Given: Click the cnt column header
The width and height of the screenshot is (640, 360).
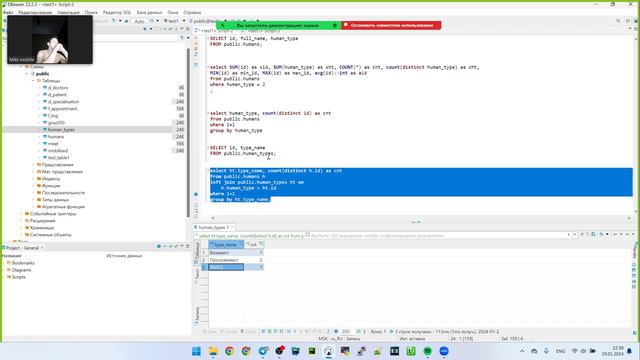Looking at the screenshot, I should pos(254,244).
